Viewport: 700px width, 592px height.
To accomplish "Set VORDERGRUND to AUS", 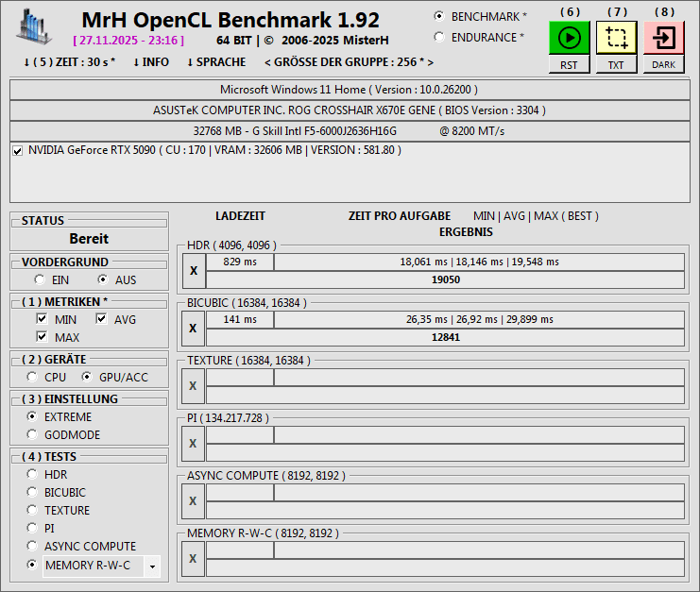I will tap(103, 279).
